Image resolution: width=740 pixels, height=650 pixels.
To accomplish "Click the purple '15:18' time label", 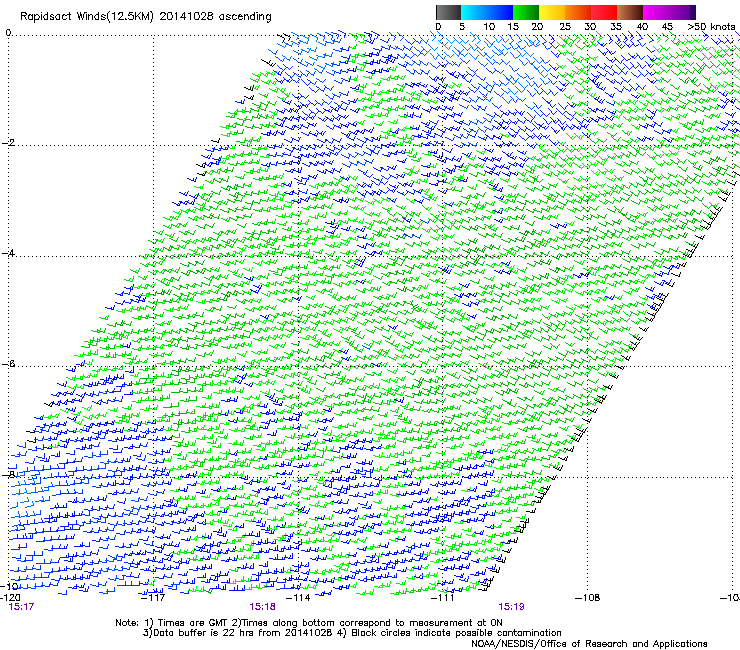I will click(262, 607).
